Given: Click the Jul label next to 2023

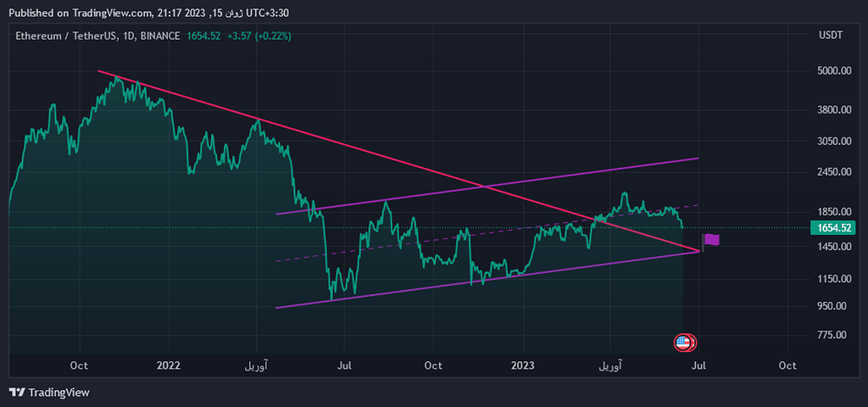Looking at the screenshot, I should point(699,366).
